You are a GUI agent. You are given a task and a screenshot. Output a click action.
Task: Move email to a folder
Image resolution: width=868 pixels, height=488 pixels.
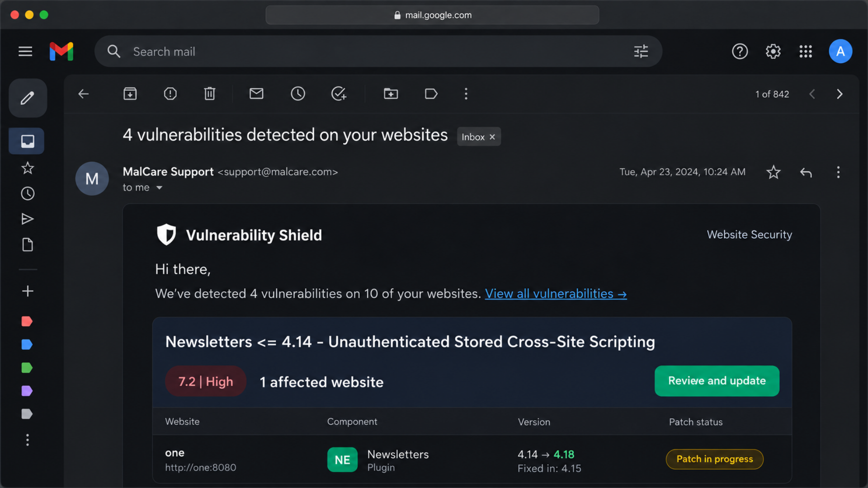391,94
